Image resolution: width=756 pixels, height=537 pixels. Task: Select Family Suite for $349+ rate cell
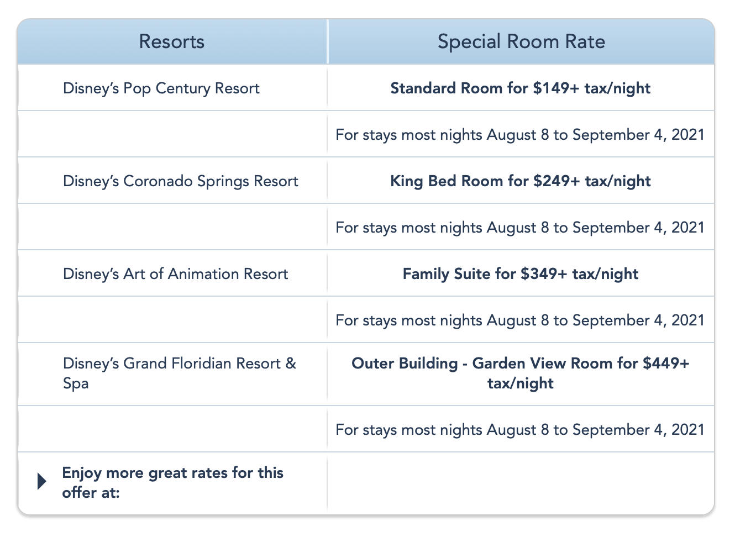click(x=521, y=274)
